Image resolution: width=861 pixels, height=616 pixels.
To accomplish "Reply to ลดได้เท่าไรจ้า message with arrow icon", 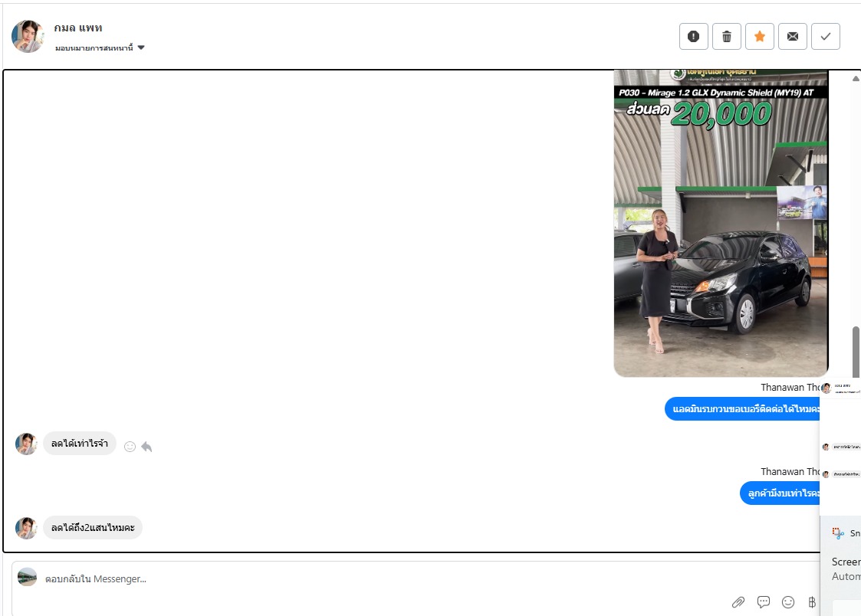I will [x=146, y=447].
